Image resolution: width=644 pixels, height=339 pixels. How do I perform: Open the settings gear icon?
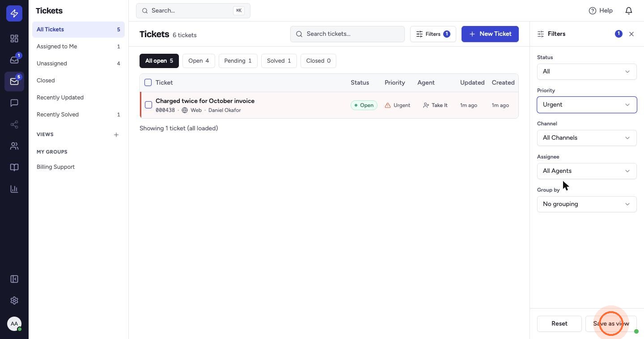point(14,300)
